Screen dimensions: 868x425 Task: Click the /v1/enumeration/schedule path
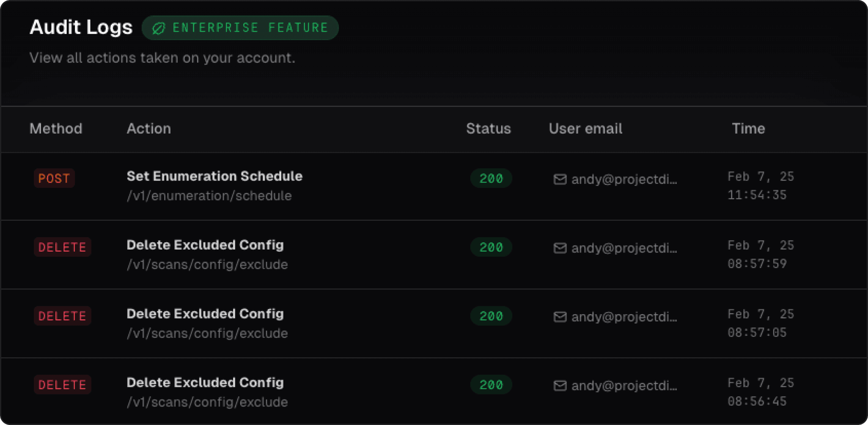click(x=209, y=196)
